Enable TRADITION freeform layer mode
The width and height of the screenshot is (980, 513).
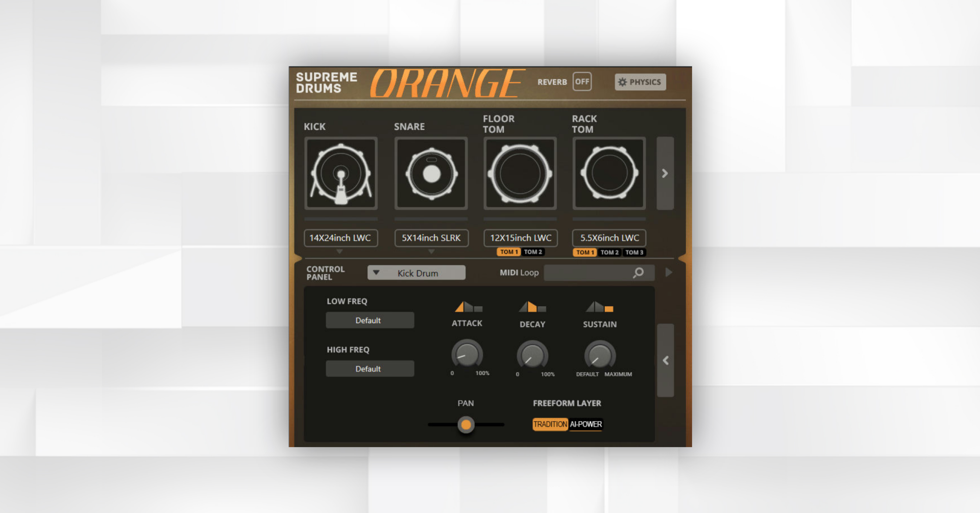(550, 424)
